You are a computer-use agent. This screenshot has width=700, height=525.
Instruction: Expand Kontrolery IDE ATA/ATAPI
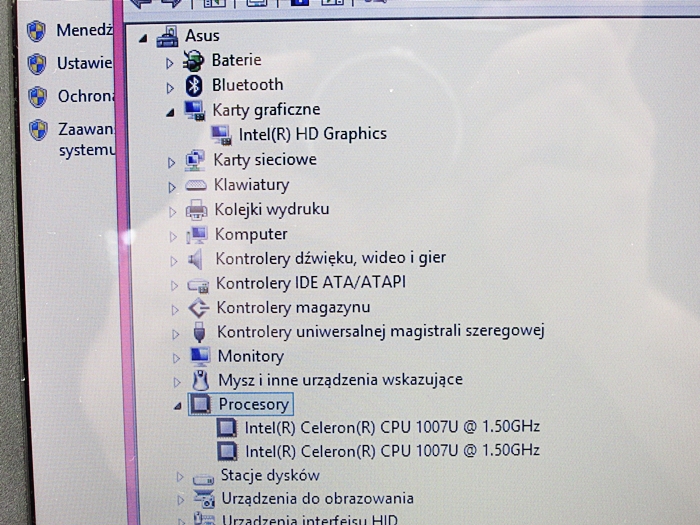(x=175, y=286)
